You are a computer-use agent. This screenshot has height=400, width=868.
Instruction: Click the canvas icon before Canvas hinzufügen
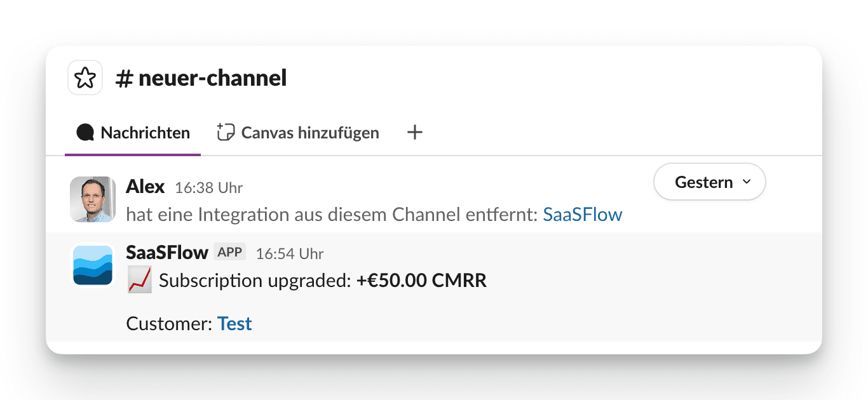(x=226, y=133)
